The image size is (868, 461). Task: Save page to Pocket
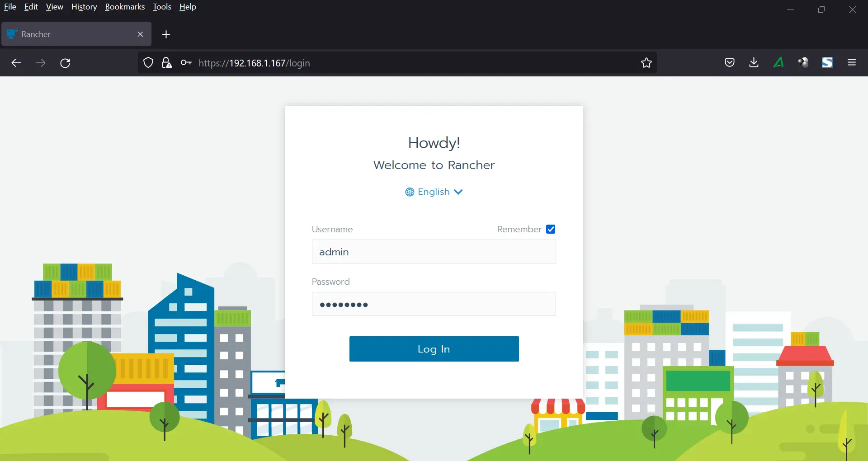(730, 62)
